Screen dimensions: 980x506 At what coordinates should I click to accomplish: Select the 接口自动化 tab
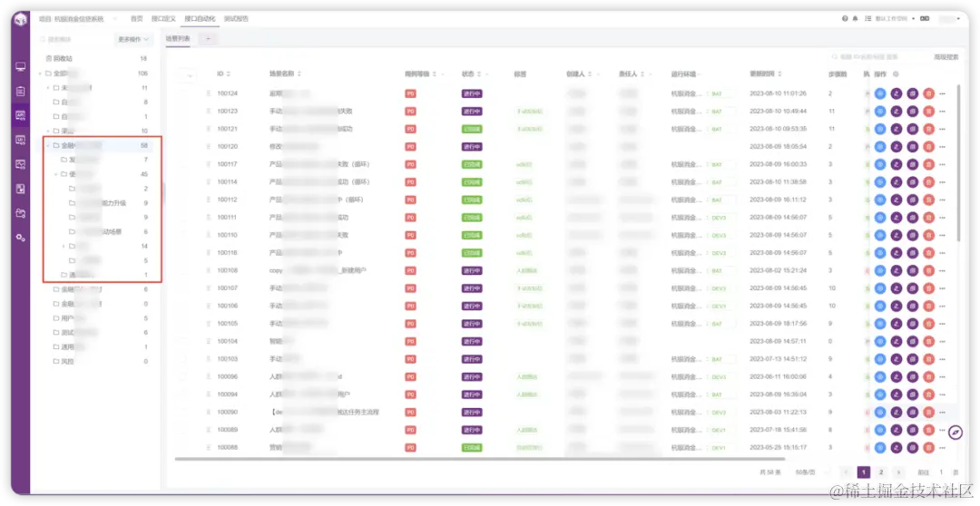(x=200, y=19)
